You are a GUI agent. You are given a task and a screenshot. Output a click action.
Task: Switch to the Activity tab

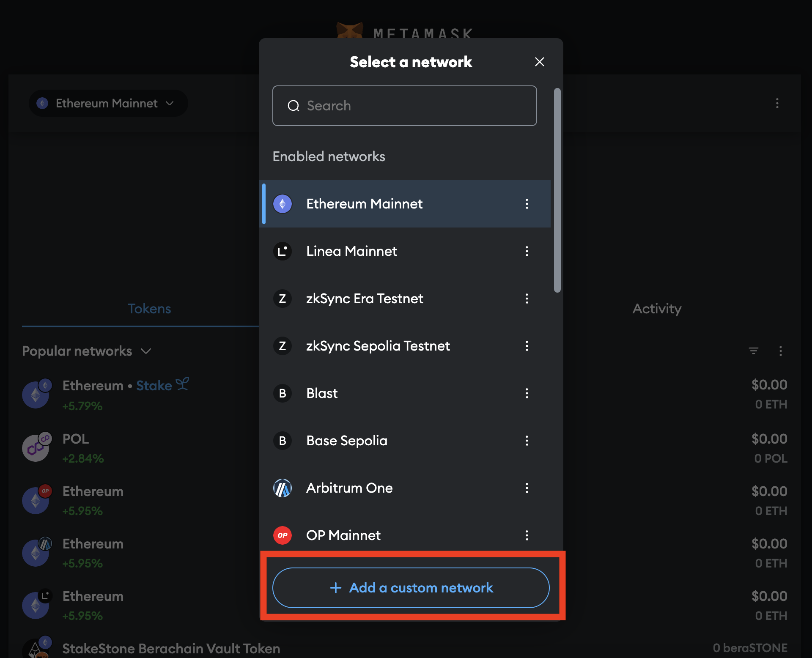pyautogui.click(x=656, y=309)
